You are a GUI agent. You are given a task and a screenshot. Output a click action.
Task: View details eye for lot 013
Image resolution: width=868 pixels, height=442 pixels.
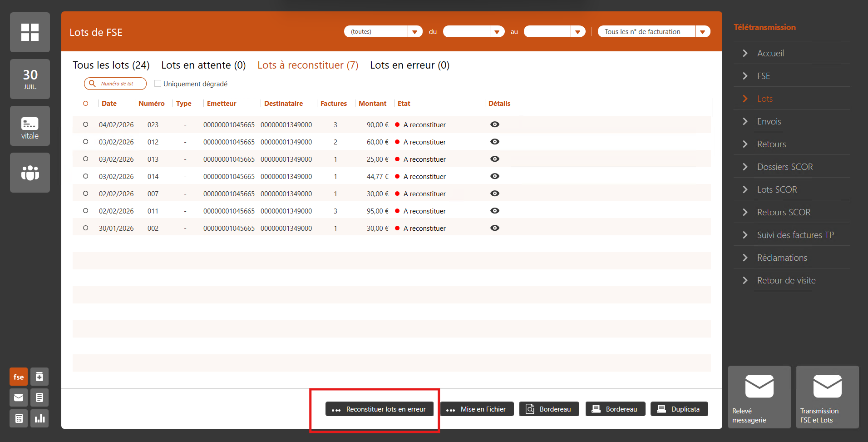[x=495, y=159]
